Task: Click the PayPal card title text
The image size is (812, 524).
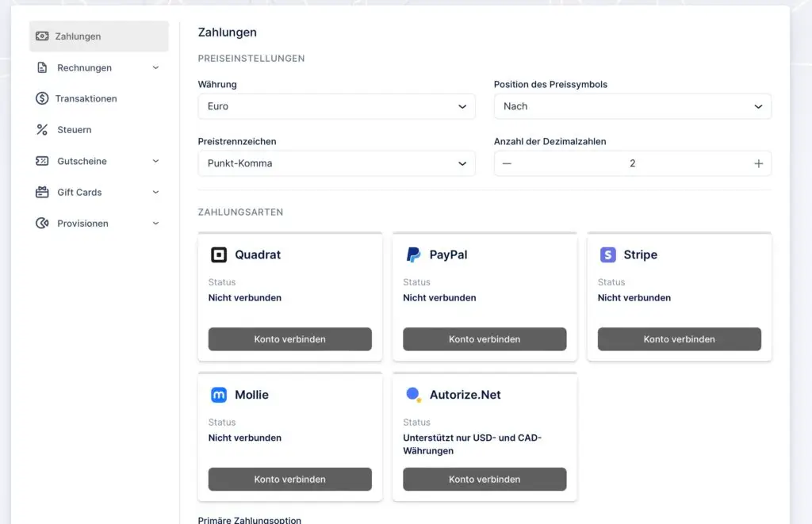Action: pyautogui.click(x=449, y=254)
